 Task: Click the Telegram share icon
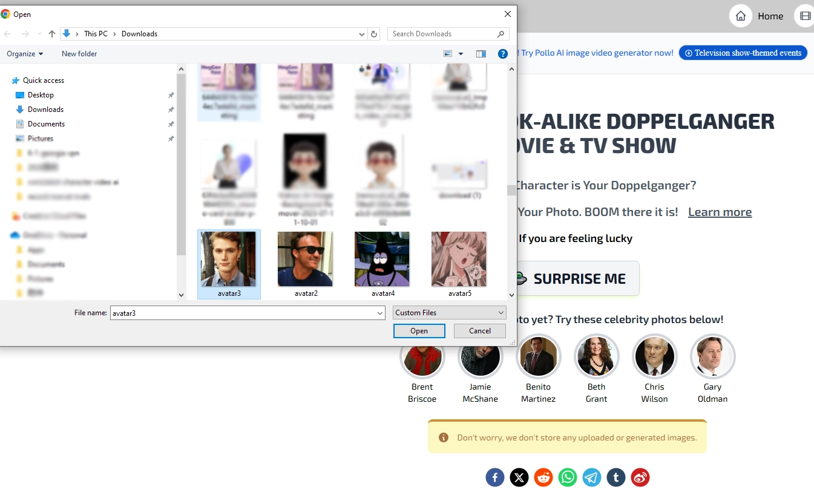tap(592, 477)
